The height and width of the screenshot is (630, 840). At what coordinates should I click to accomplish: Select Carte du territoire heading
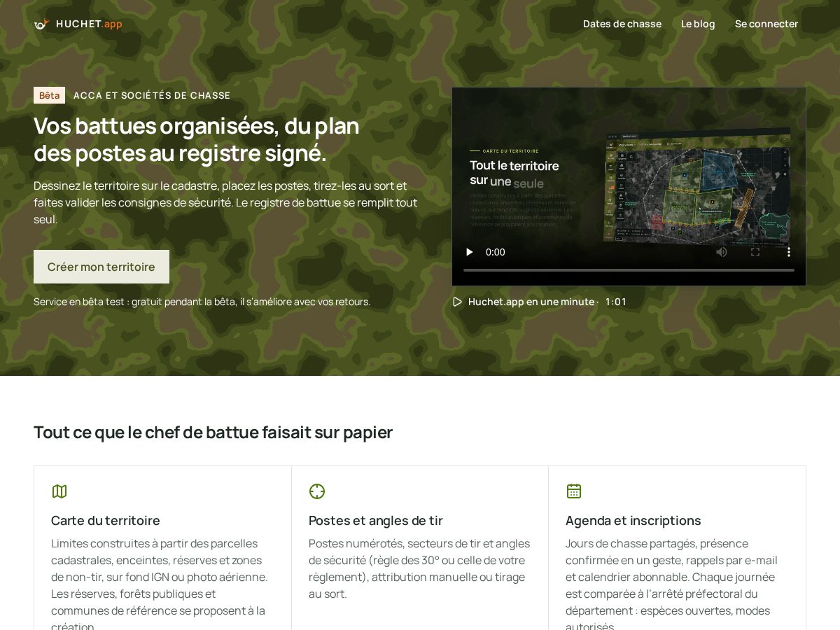click(x=106, y=520)
